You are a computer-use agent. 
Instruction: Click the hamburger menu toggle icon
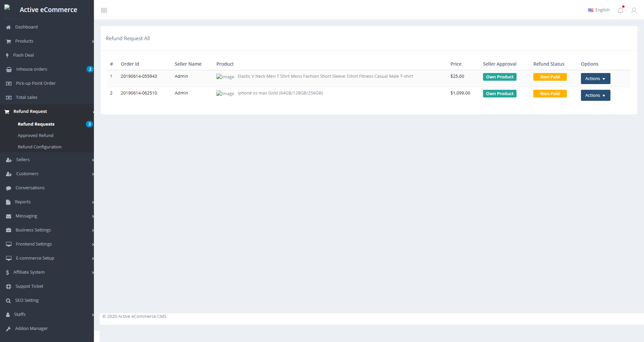[x=104, y=10]
